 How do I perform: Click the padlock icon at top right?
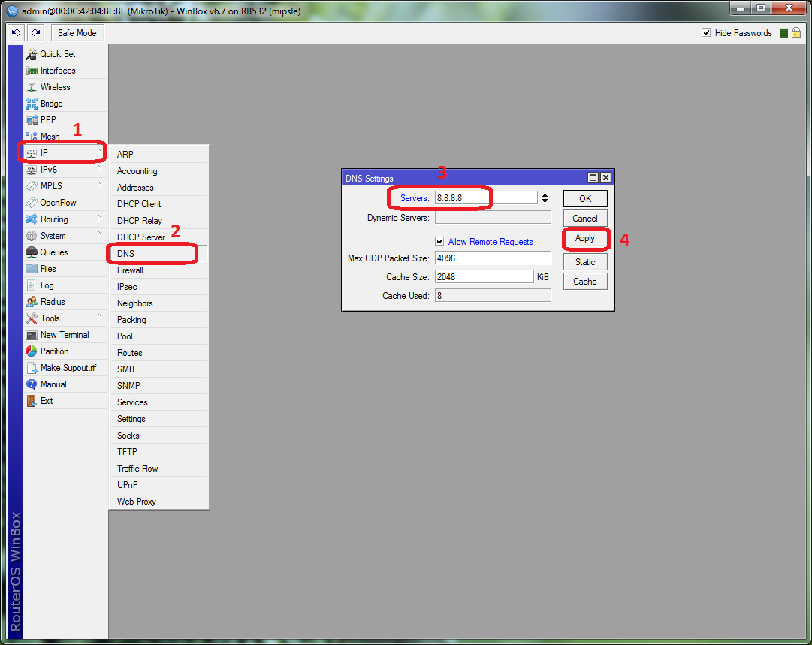[796, 32]
